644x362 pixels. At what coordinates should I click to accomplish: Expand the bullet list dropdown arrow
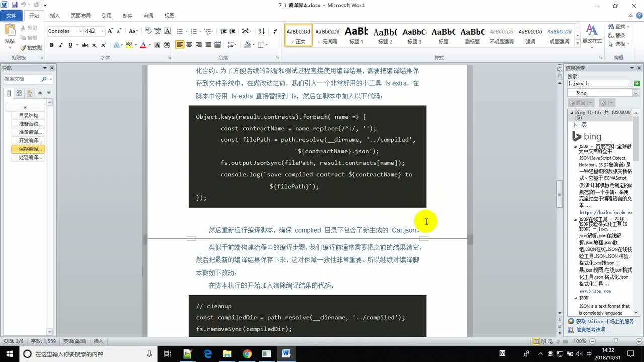tap(186, 31)
